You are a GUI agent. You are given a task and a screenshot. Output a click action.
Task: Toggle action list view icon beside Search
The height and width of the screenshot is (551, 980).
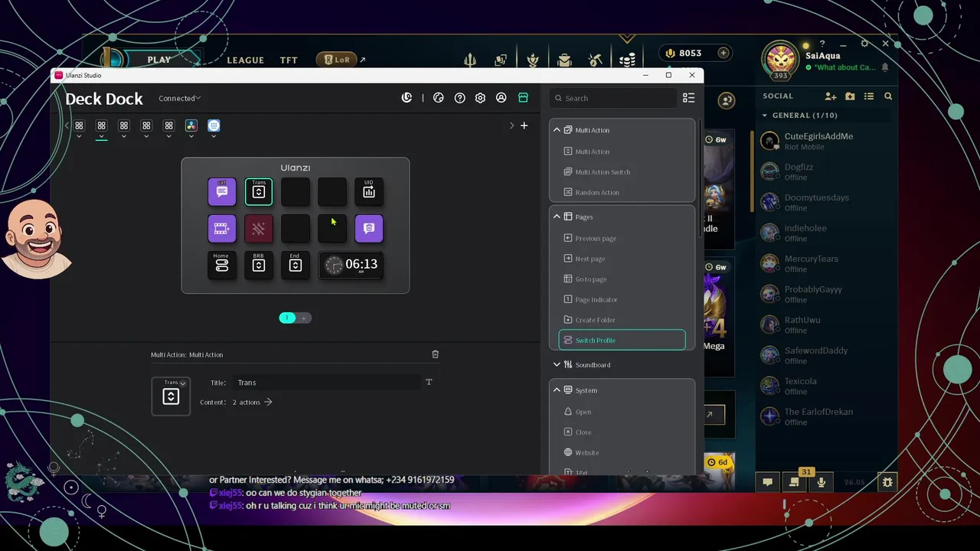point(688,98)
